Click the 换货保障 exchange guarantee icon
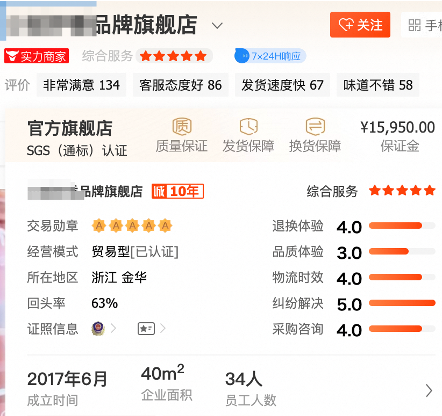Image resolution: width=442 pixels, height=416 pixels. 315,126
